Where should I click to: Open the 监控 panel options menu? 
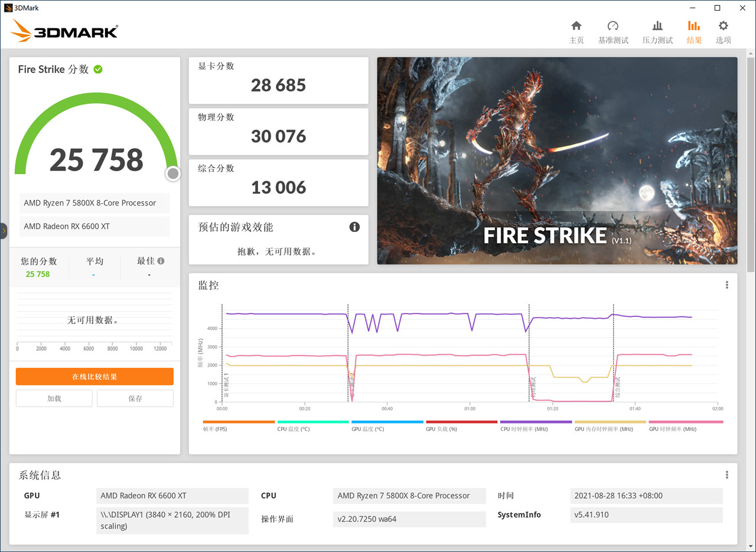click(727, 285)
